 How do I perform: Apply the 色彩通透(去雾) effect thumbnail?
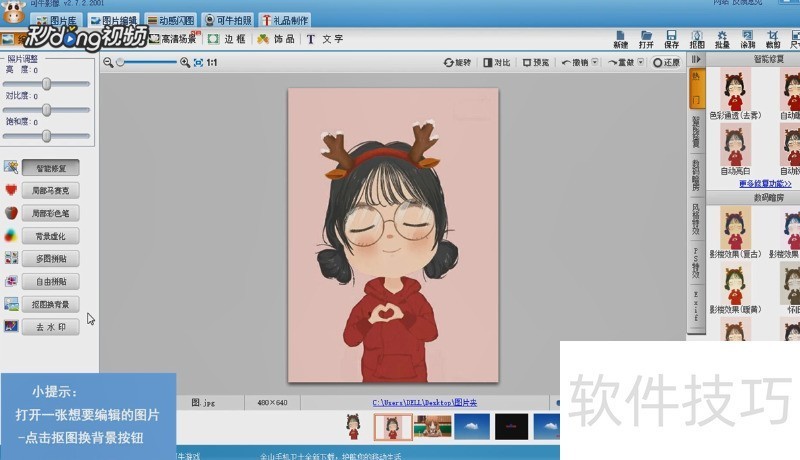[735, 90]
